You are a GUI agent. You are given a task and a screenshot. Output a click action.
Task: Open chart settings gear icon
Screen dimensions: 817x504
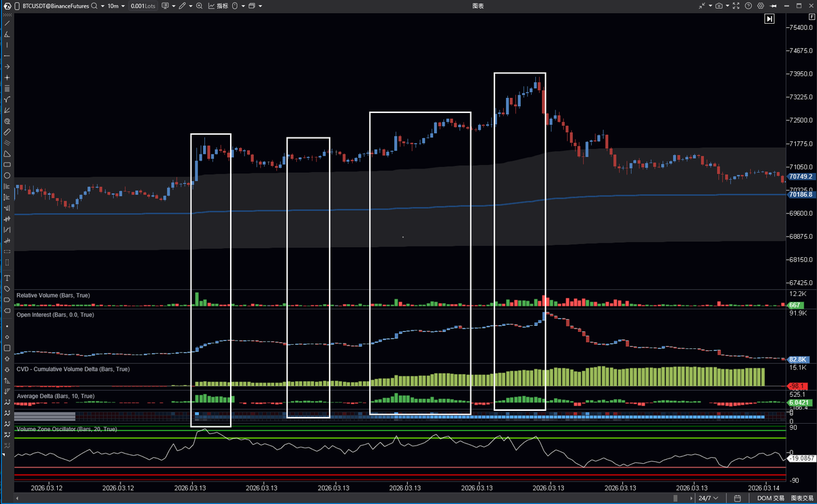(x=760, y=5)
